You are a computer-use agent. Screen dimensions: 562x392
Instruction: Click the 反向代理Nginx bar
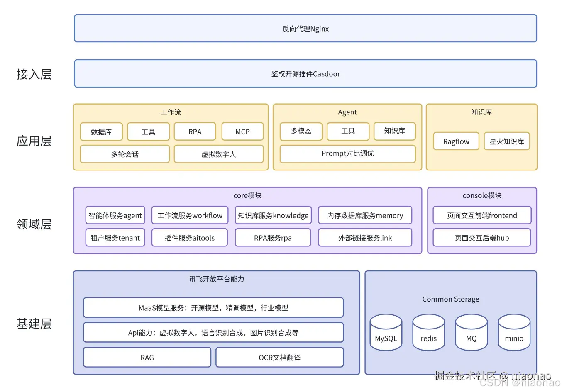point(305,28)
